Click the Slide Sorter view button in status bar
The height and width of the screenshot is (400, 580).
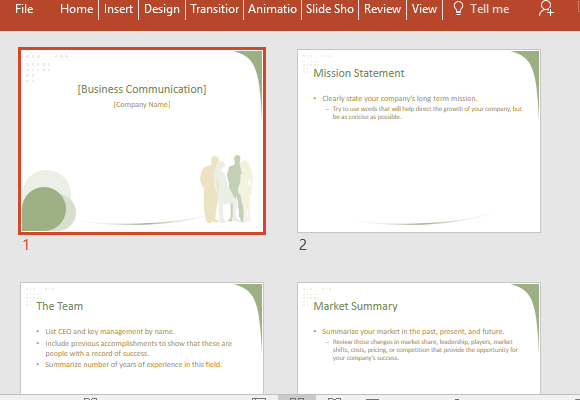(x=297, y=398)
